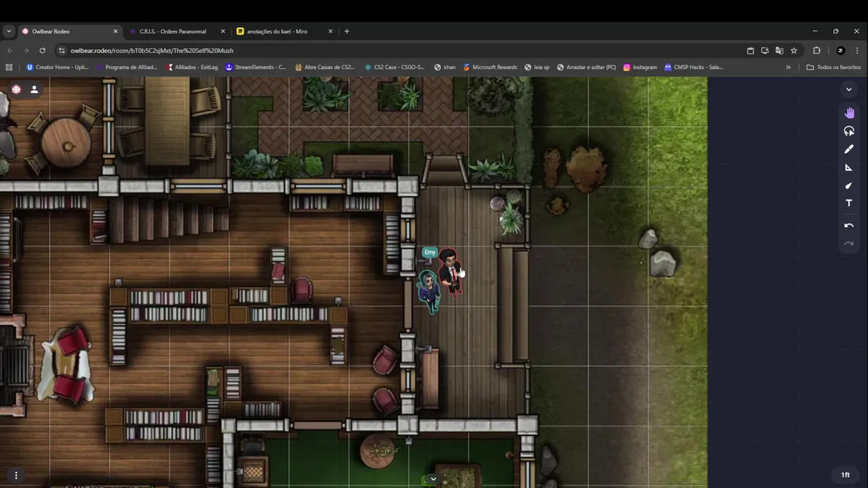Select the Measure ruler tool
The height and width of the screenshot is (488, 868).
(x=849, y=167)
